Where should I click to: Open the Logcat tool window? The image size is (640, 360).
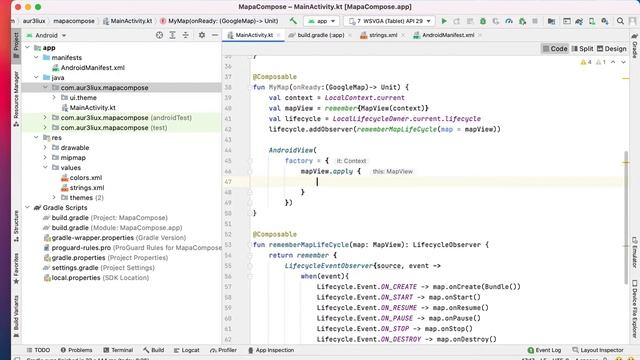pos(187,350)
